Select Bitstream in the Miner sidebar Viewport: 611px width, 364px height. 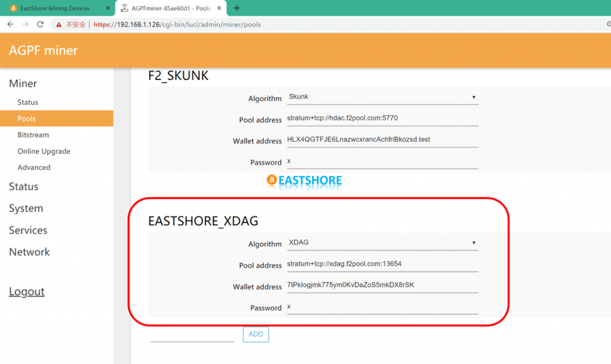point(34,134)
